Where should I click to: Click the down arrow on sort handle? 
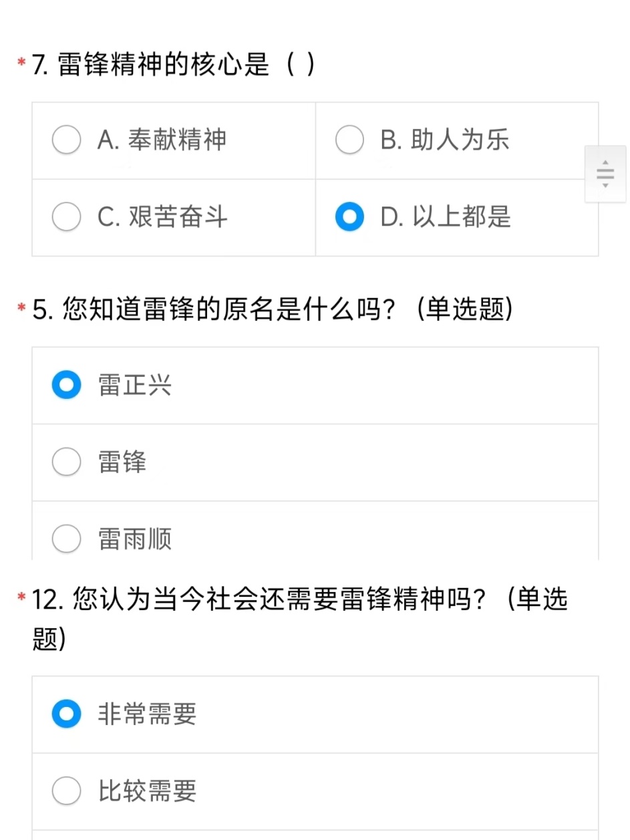tap(605, 186)
